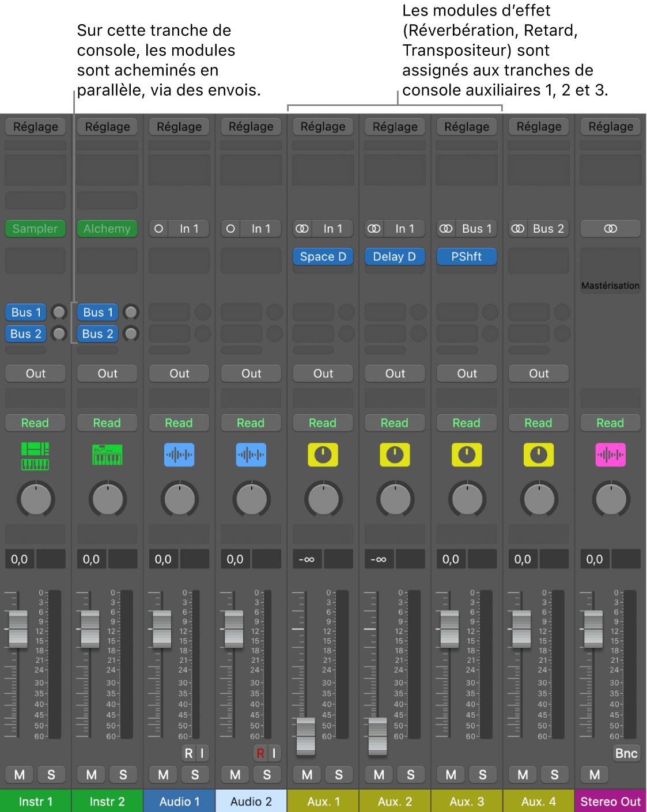Screen dimensions: 647x812
Task: Open the Delay D plugin on Aux. 2
Action: 395,256
